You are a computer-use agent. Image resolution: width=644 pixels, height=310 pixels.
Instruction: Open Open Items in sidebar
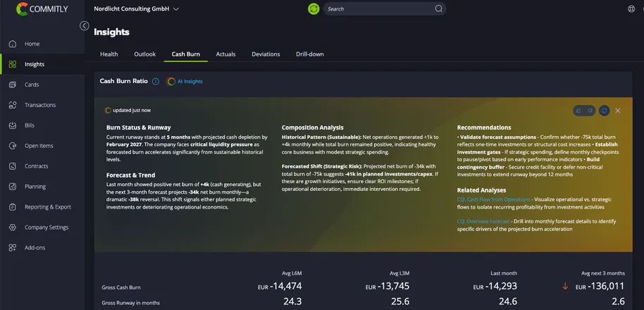coord(39,146)
